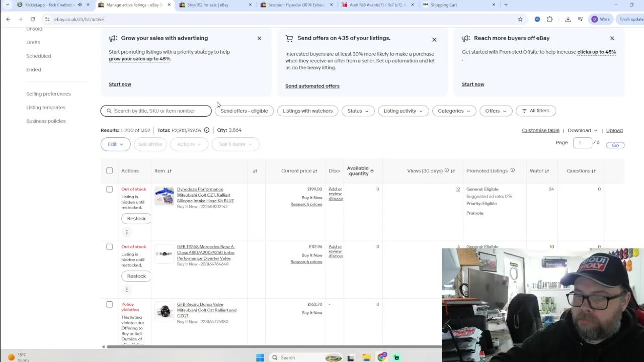The width and height of the screenshot is (644, 362).
Task: Go to Selling preferences
Action: pos(48,94)
